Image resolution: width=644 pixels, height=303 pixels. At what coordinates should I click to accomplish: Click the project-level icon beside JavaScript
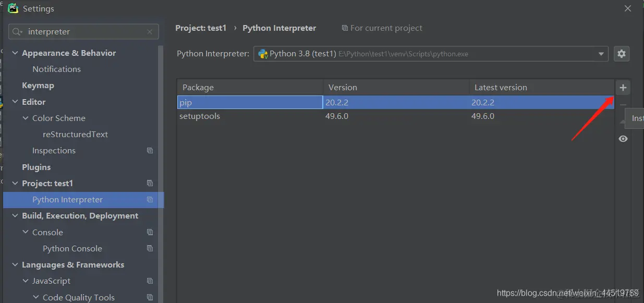(x=150, y=281)
